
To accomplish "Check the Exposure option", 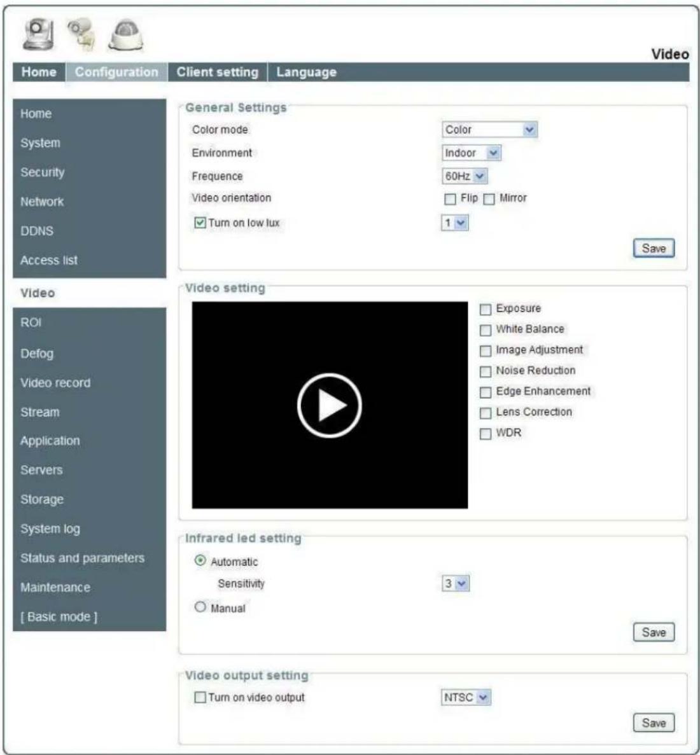I will (x=486, y=309).
